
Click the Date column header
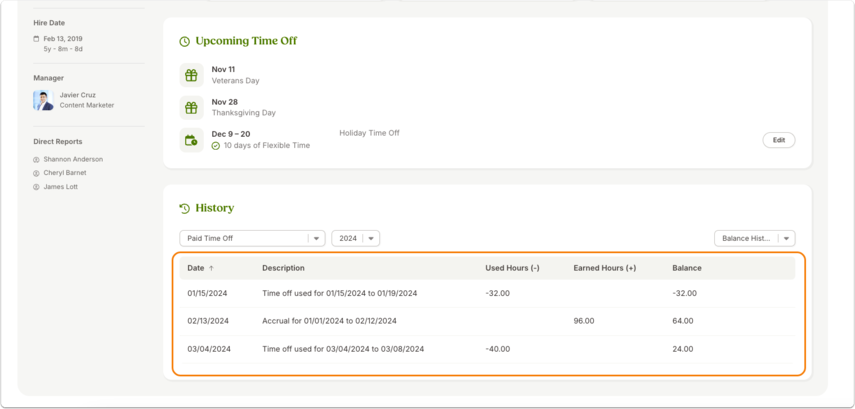196,268
